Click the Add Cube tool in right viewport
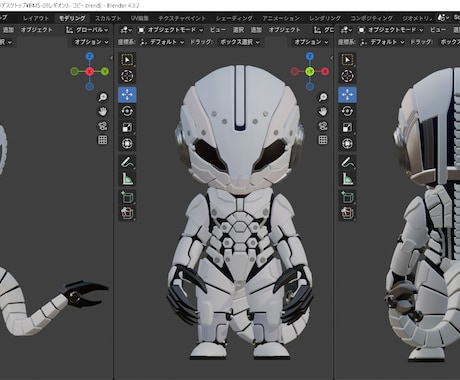This screenshot has height=380, width=460. click(x=347, y=197)
